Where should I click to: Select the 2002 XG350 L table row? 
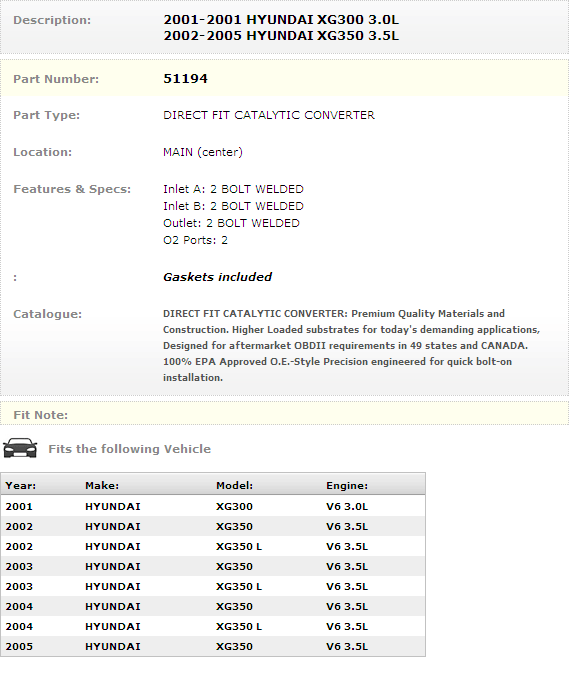click(213, 546)
